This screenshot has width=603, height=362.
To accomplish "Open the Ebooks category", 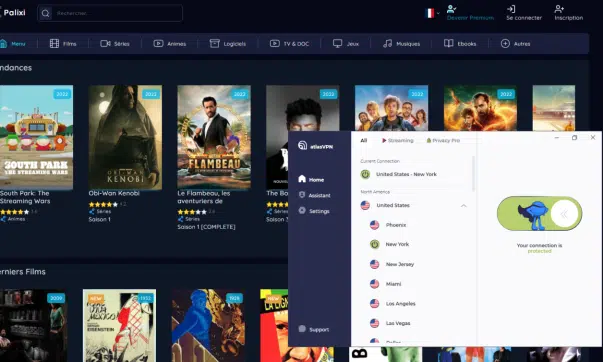I will [460, 43].
